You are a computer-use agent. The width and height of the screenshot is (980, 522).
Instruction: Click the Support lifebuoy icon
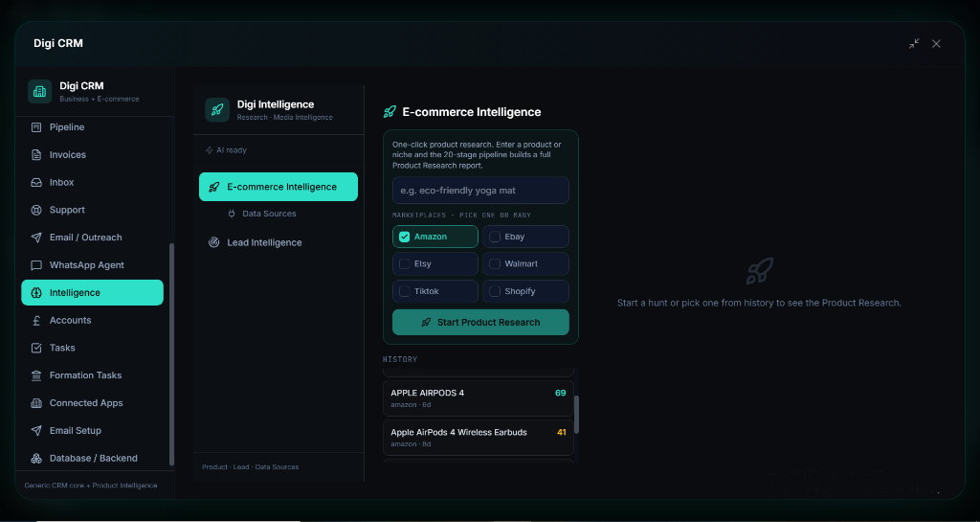point(36,210)
